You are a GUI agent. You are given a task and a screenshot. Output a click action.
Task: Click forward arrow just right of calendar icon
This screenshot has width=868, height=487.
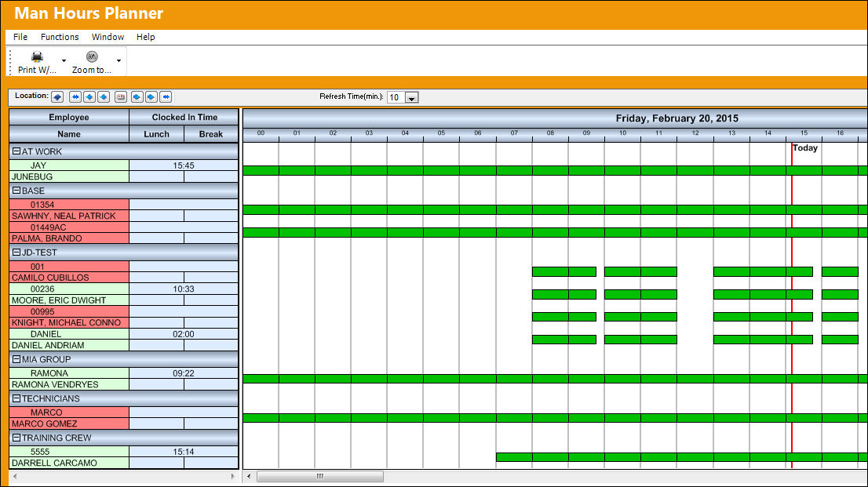click(137, 96)
